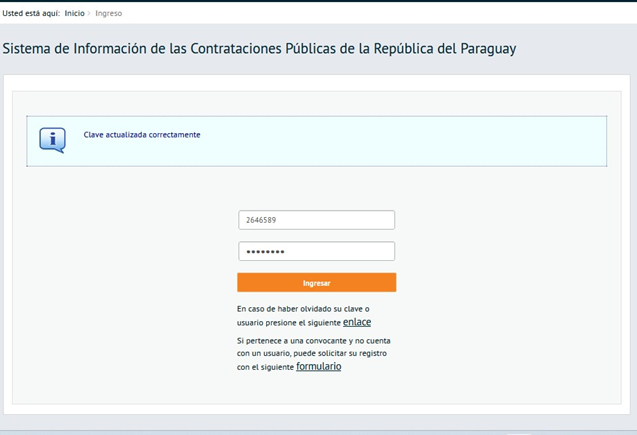Focus the masked password field
Viewport: 637px width, 435px height.
pyautogui.click(x=316, y=251)
